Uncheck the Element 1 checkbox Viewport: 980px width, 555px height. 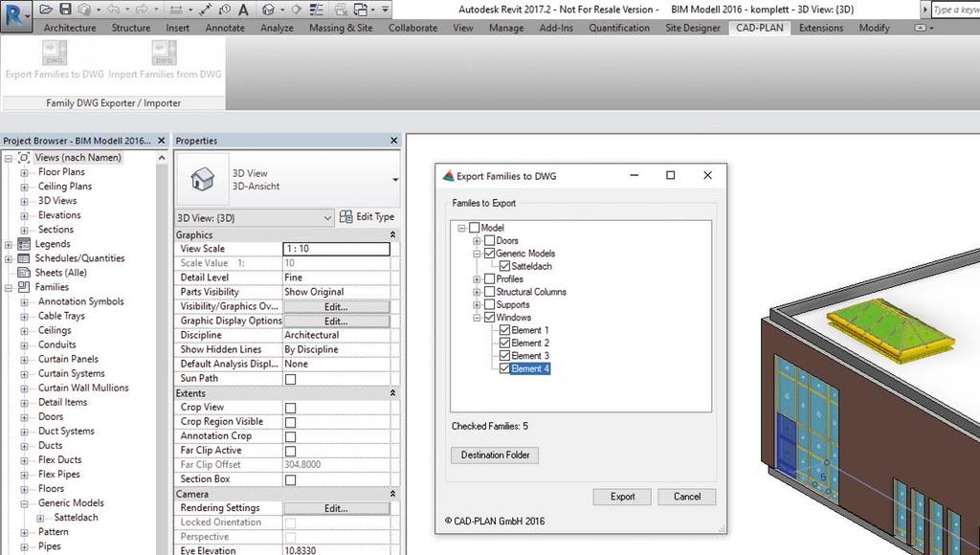(x=504, y=331)
